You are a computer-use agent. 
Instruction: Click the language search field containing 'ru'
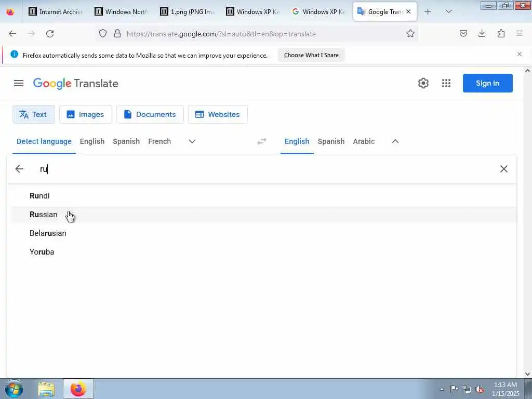coord(264,169)
